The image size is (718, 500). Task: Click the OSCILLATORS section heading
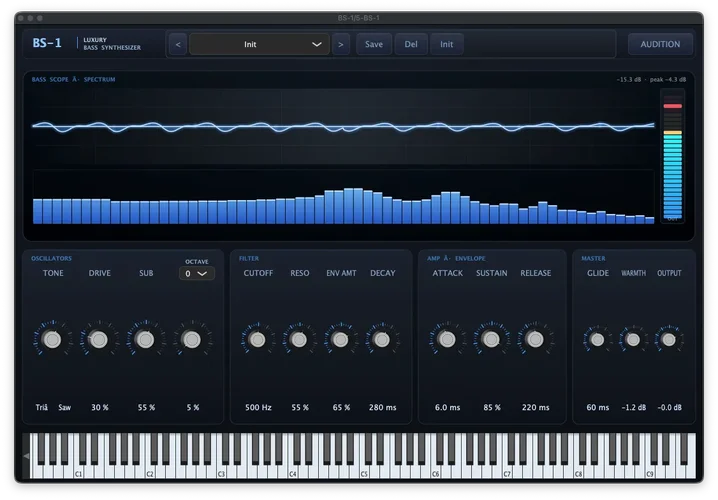coord(51,258)
